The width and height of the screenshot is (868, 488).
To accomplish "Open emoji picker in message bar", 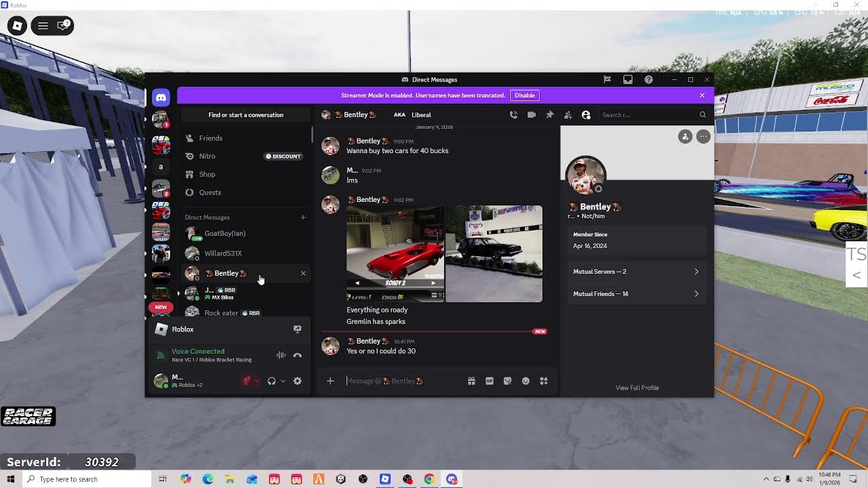I will click(x=526, y=381).
